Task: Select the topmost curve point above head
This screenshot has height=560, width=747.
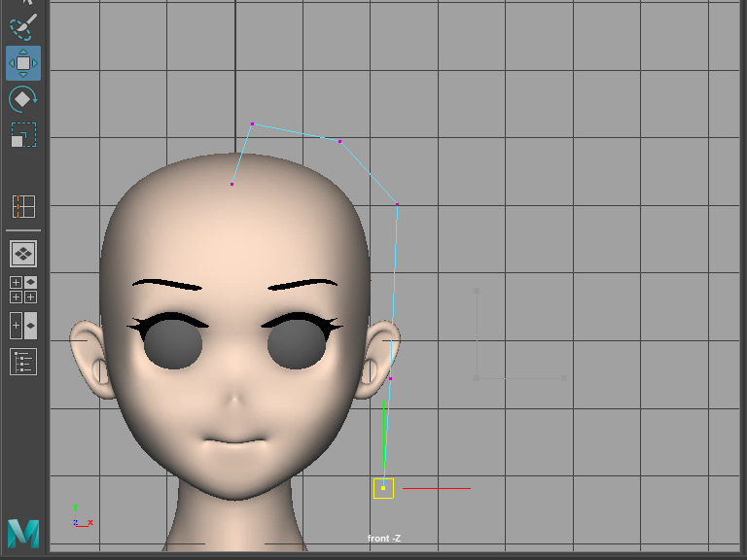Action: tap(252, 123)
